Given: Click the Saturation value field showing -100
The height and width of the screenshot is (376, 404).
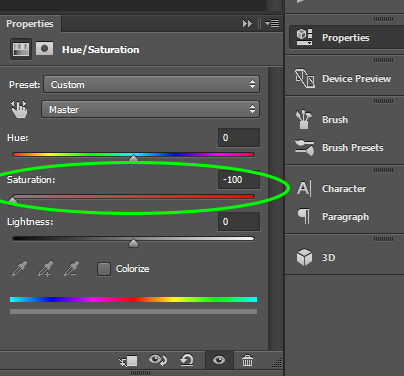Looking at the screenshot, I should click(239, 180).
